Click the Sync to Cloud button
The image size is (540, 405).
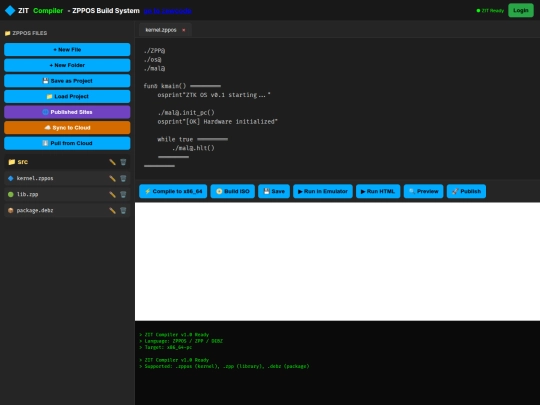tap(67, 128)
